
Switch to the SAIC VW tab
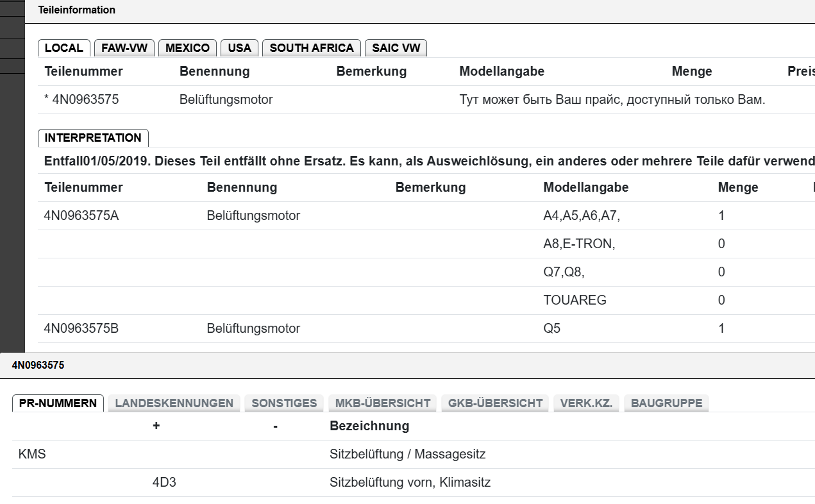coord(396,47)
